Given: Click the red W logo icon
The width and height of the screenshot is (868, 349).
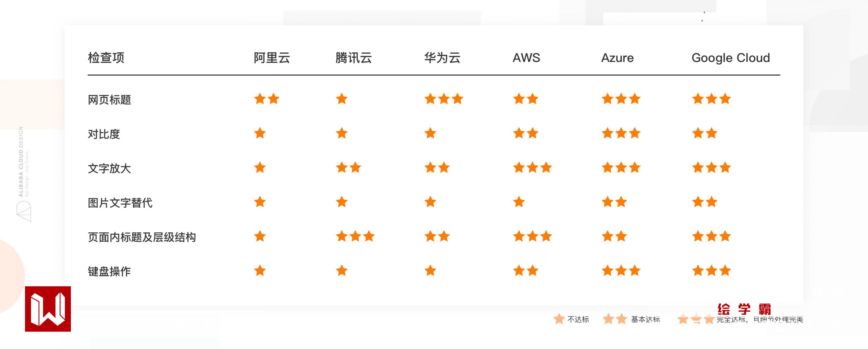Looking at the screenshot, I should (48, 309).
